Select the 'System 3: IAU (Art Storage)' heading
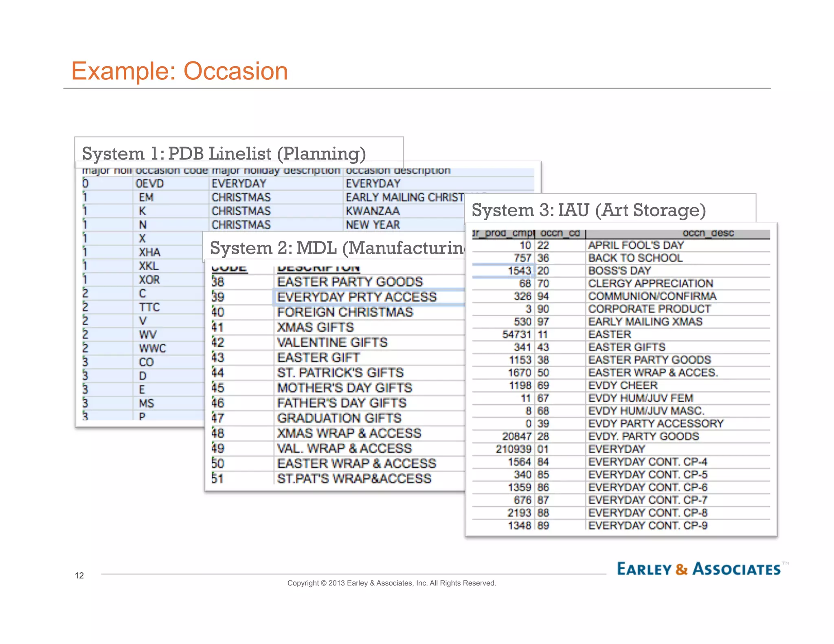The width and height of the screenshot is (834, 644). pos(588,210)
